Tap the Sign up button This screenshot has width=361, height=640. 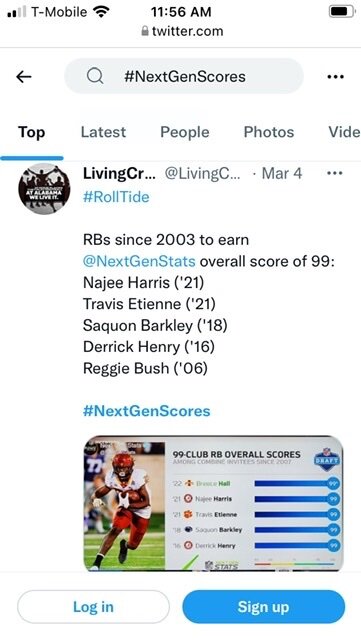263,607
